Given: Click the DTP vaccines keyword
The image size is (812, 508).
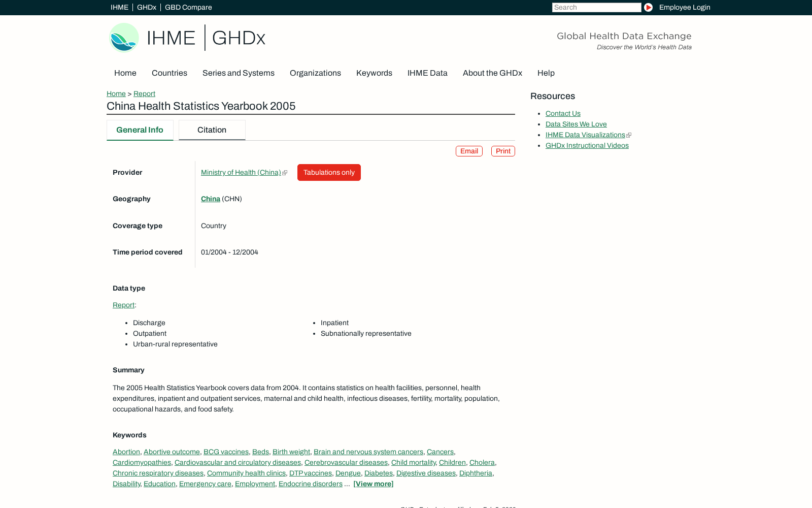Looking at the screenshot, I should (311, 473).
